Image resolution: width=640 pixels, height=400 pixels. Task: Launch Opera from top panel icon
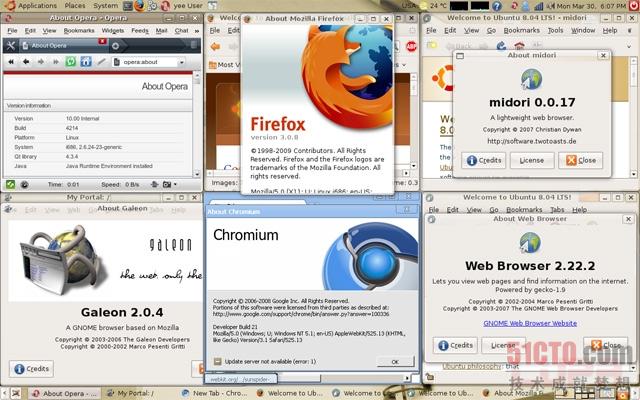coord(165,6)
